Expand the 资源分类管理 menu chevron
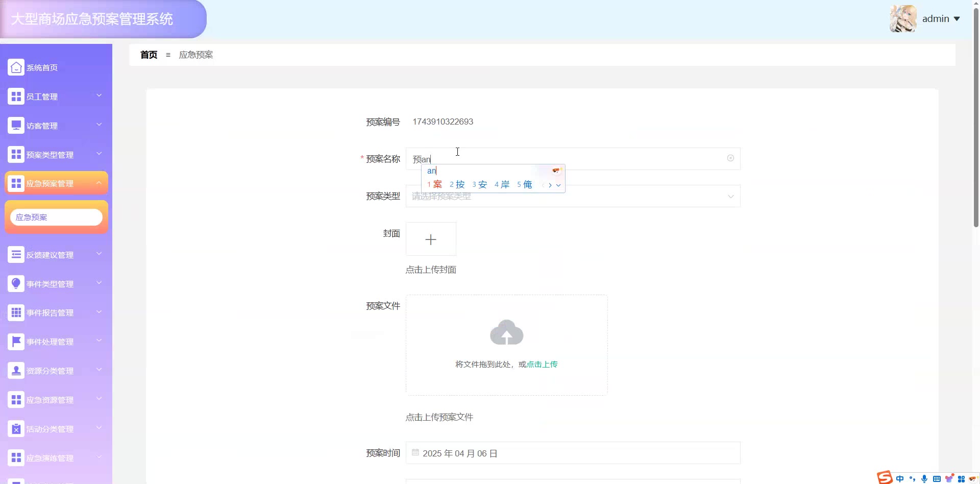The image size is (980, 484). tap(99, 370)
